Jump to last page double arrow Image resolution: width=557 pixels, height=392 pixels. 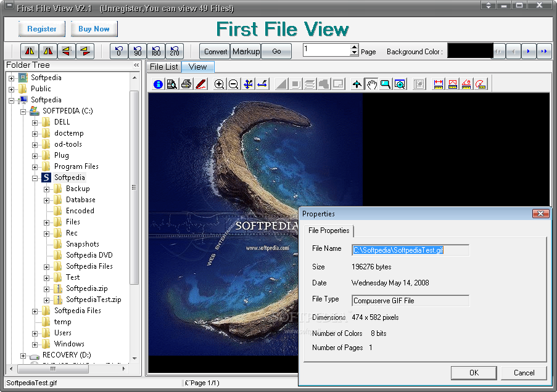(544, 51)
